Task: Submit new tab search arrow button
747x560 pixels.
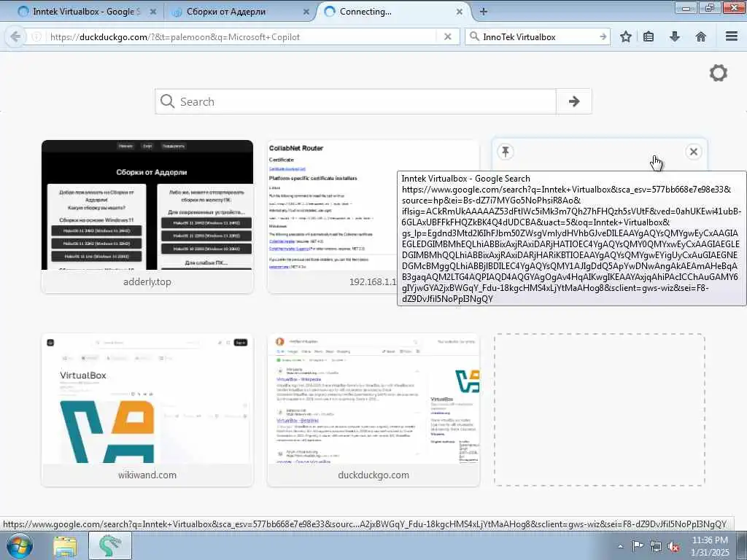Action: click(x=574, y=101)
